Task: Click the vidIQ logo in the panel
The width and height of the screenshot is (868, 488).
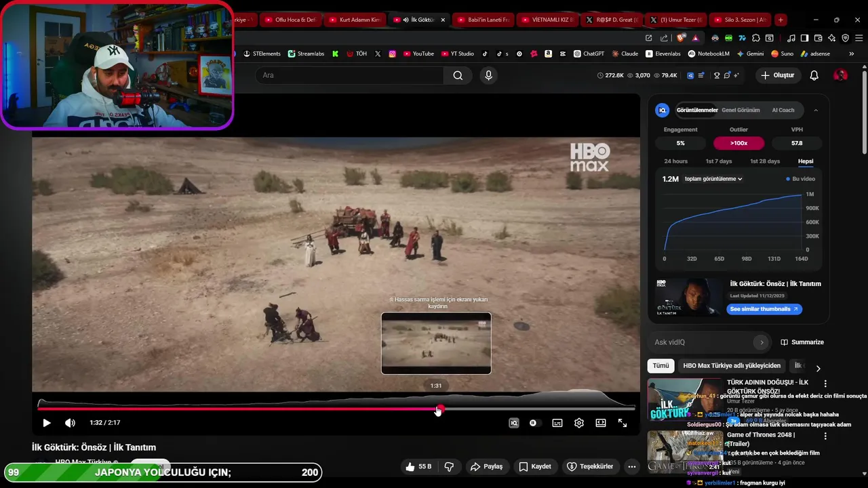Action: tap(663, 110)
